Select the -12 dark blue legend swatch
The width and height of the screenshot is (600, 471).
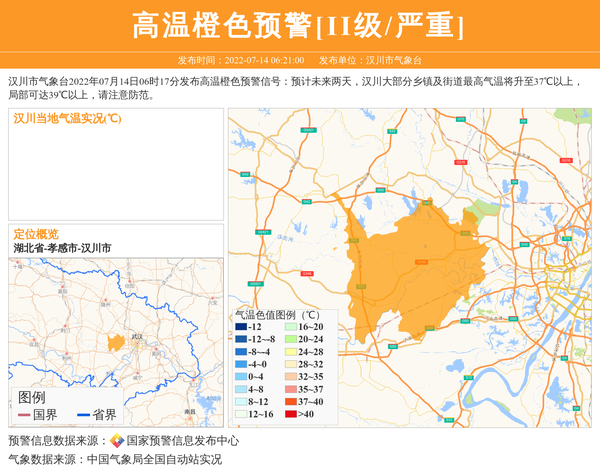[x=241, y=327]
